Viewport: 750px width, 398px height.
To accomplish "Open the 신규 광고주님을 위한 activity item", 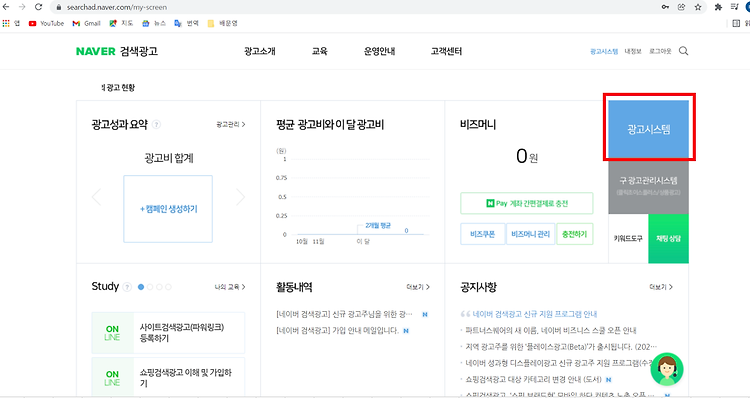I will 344,314.
